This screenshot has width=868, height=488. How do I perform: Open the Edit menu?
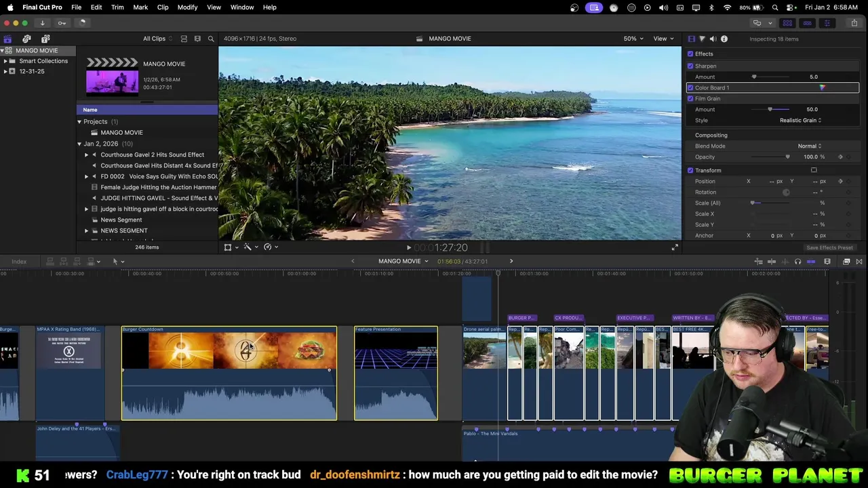tap(96, 7)
